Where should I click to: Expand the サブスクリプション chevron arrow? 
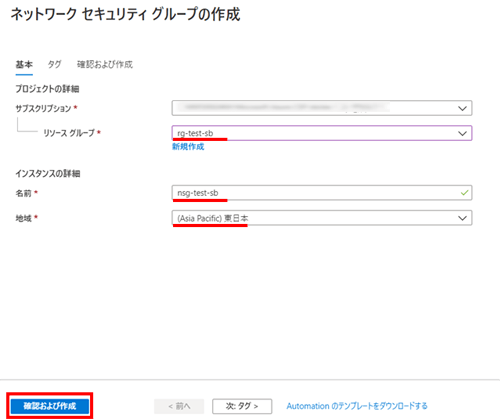[462, 108]
